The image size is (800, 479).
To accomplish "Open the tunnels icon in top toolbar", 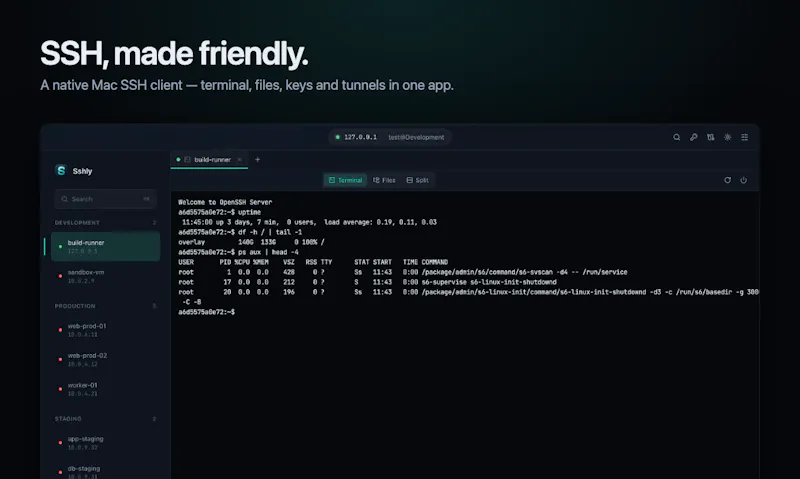I will point(711,137).
